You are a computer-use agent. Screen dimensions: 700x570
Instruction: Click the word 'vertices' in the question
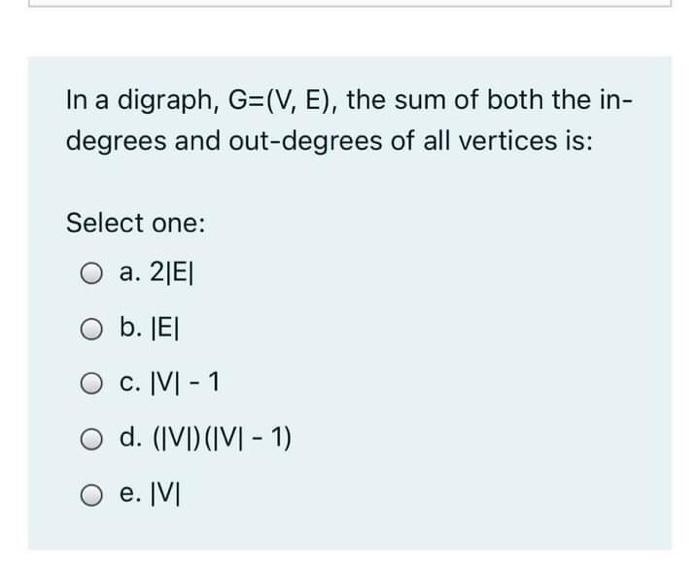click(x=508, y=141)
